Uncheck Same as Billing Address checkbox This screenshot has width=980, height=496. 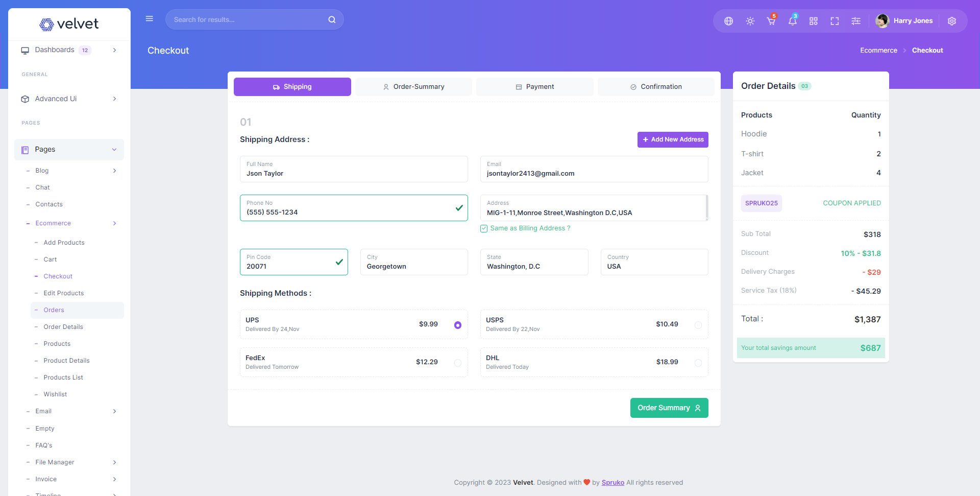(x=484, y=228)
